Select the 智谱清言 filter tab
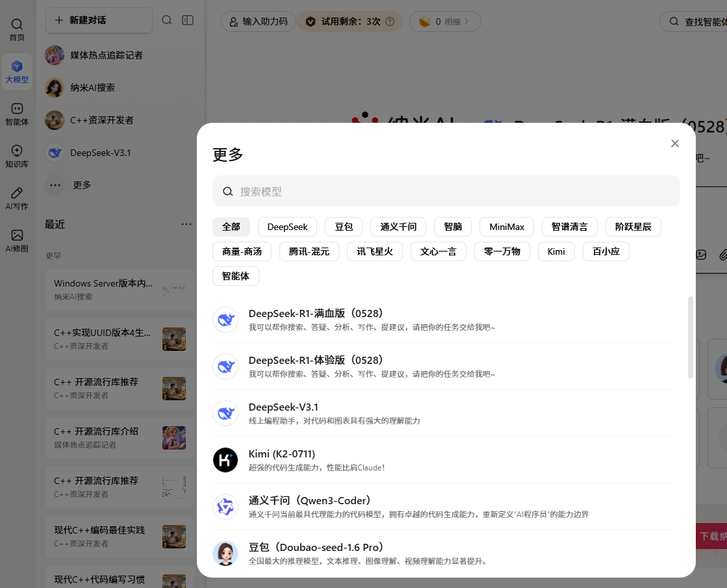 point(569,227)
